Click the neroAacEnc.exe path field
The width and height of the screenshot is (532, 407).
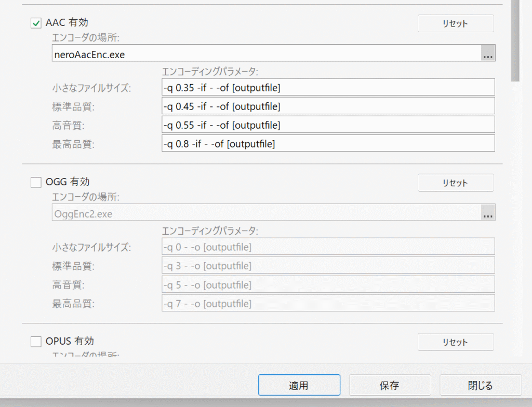[265, 53]
